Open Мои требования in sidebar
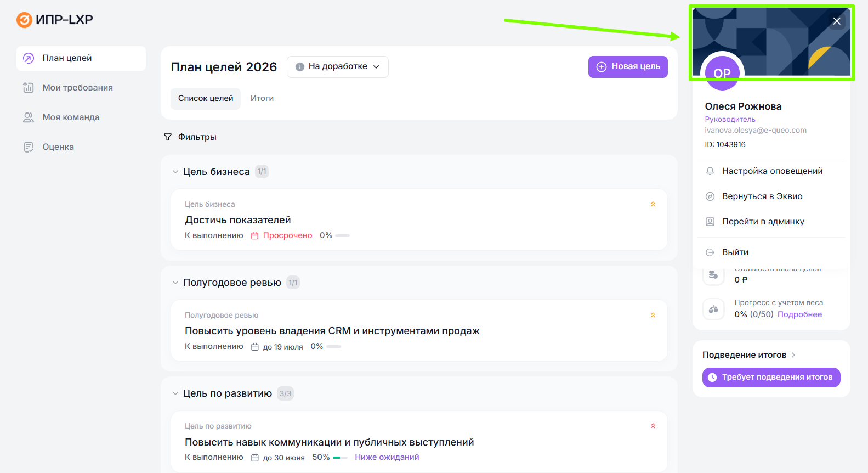 [77, 88]
